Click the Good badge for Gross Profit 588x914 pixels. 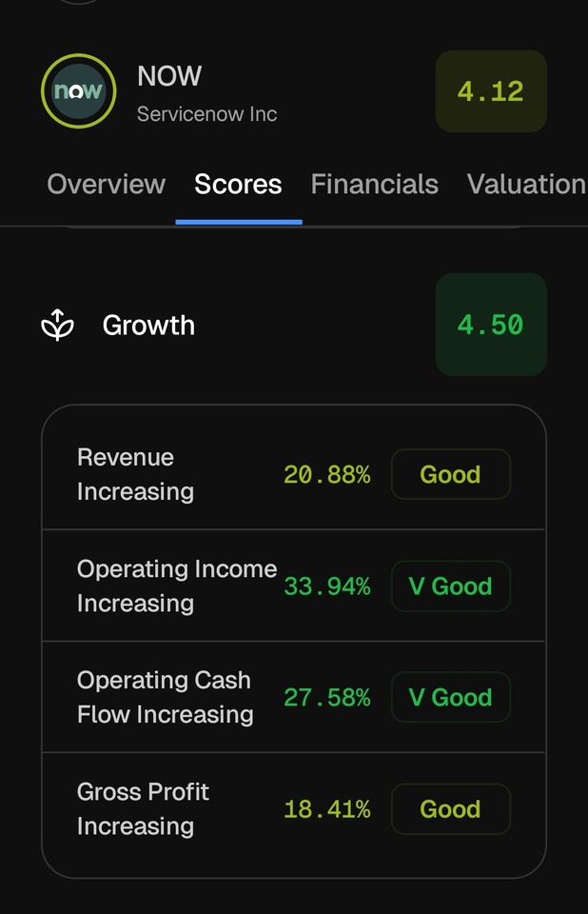[450, 809]
